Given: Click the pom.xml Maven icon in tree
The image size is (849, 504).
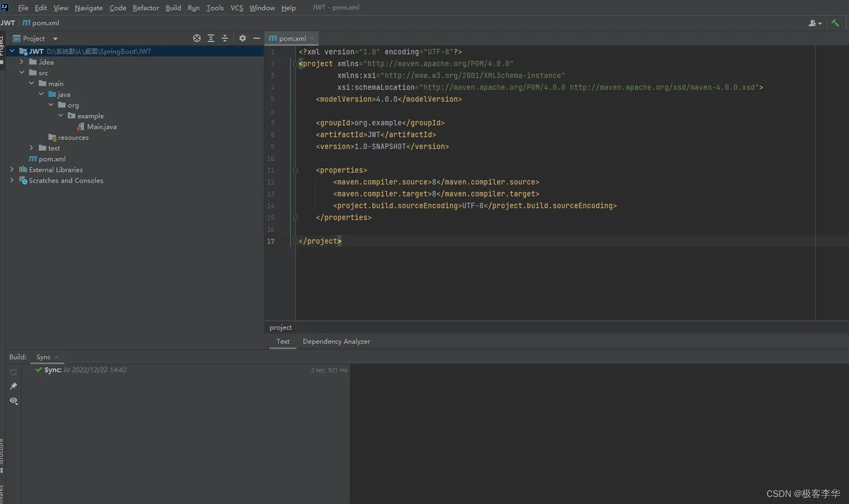Looking at the screenshot, I should (33, 159).
